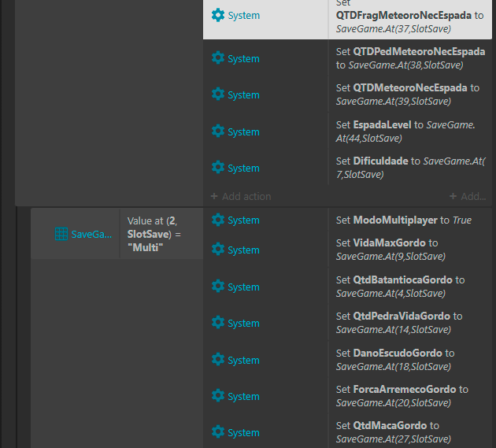
Task: Click System gear icon for DanoEscudoGordo action
Action: pos(218,359)
